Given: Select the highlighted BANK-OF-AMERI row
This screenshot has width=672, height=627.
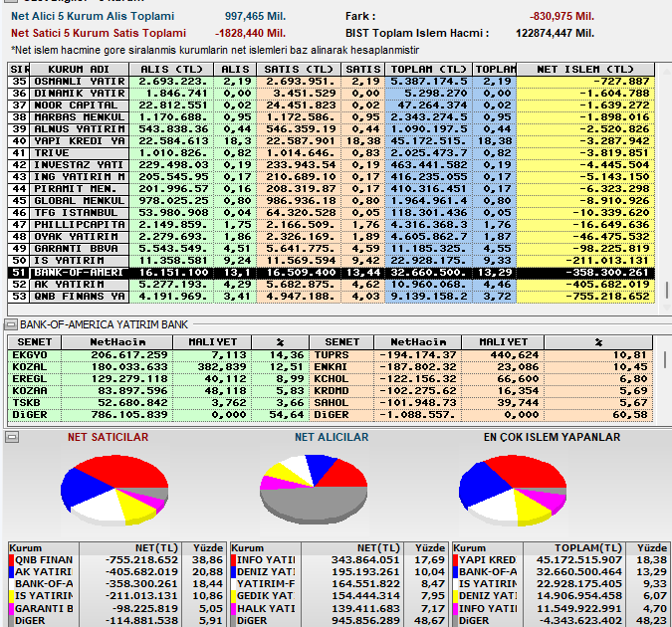Looking at the screenshot, I should click(331, 273).
